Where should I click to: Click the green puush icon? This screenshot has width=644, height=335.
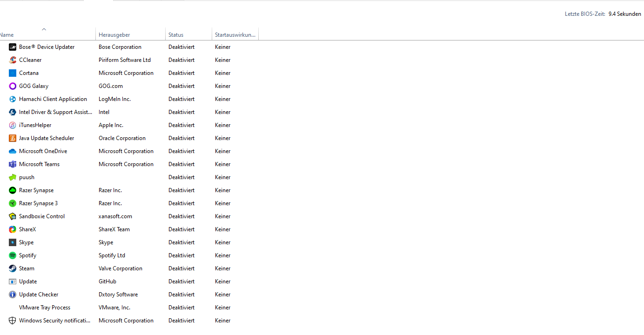click(13, 177)
